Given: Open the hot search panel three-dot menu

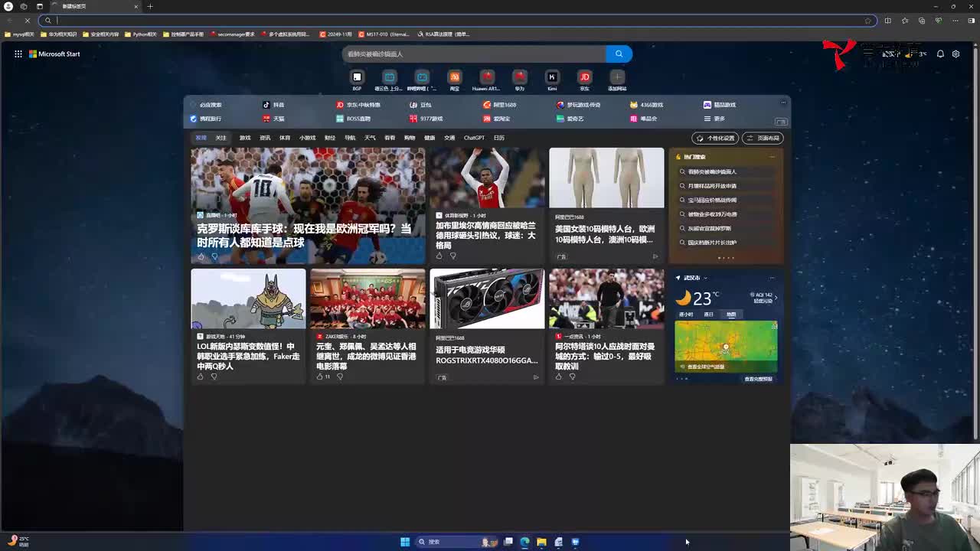Looking at the screenshot, I should click(x=772, y=156).
